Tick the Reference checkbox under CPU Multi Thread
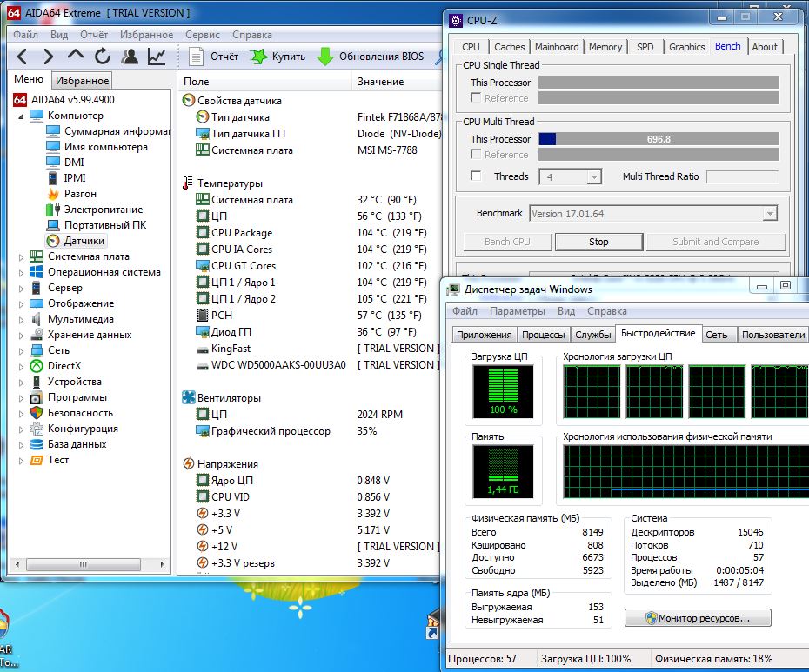809x672 pixels. 476,155
